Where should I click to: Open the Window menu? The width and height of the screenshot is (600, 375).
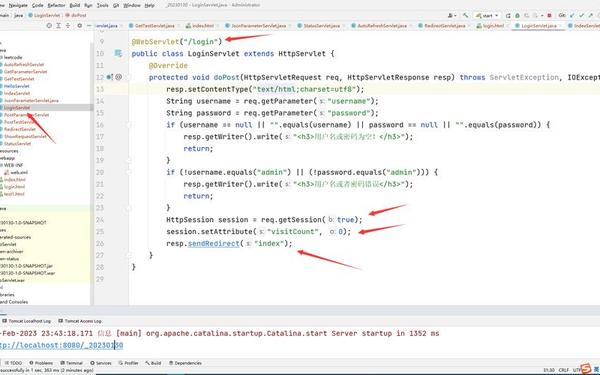(x=132, y=5)
